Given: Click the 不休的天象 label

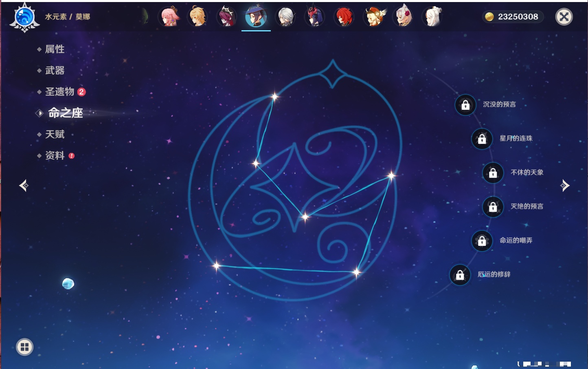Looking at the screenshot, I should click(527, 172).
